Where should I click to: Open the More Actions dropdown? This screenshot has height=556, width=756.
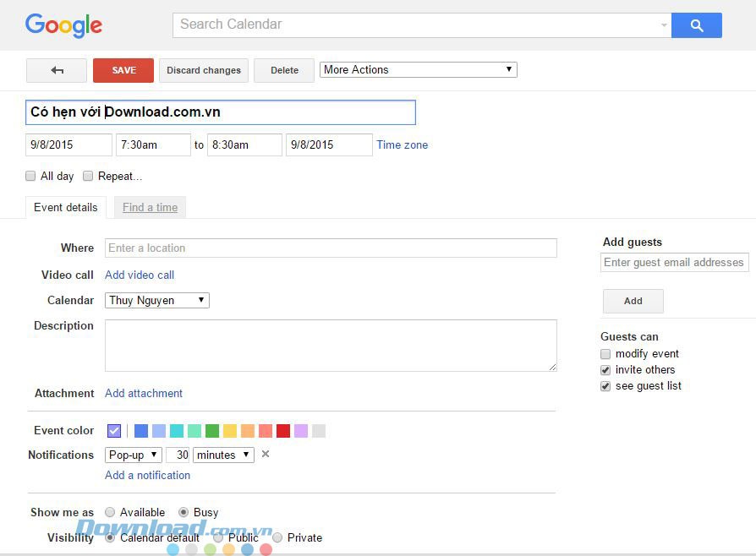pyautogui.click(x=418, y=68)
